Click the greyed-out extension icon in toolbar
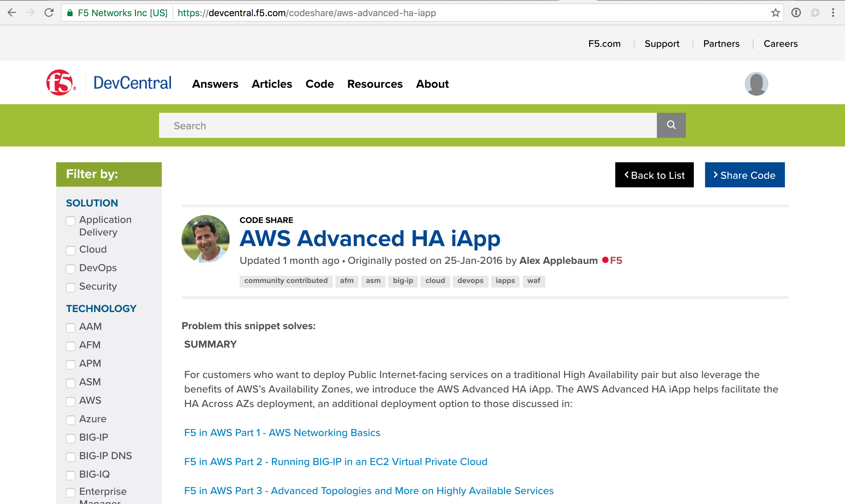This screenshot has height=504, width=845. [x=814, y=13]
